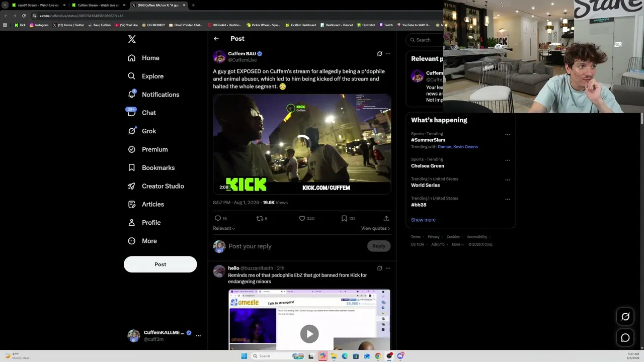Click the browser address bar URL

82,16
